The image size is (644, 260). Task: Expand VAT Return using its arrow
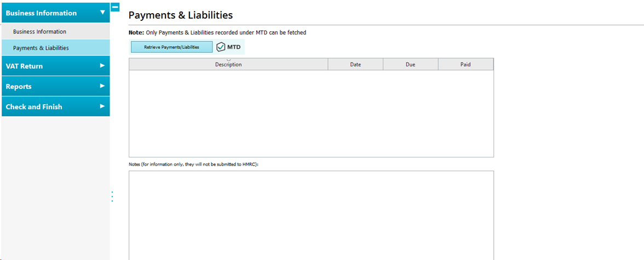point(102,66)
